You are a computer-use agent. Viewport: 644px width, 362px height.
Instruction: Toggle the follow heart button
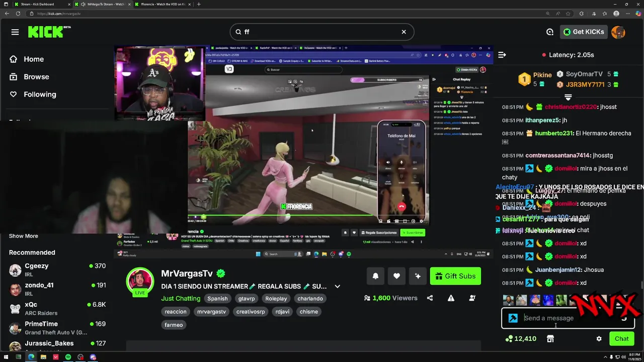tap(396, 276)
